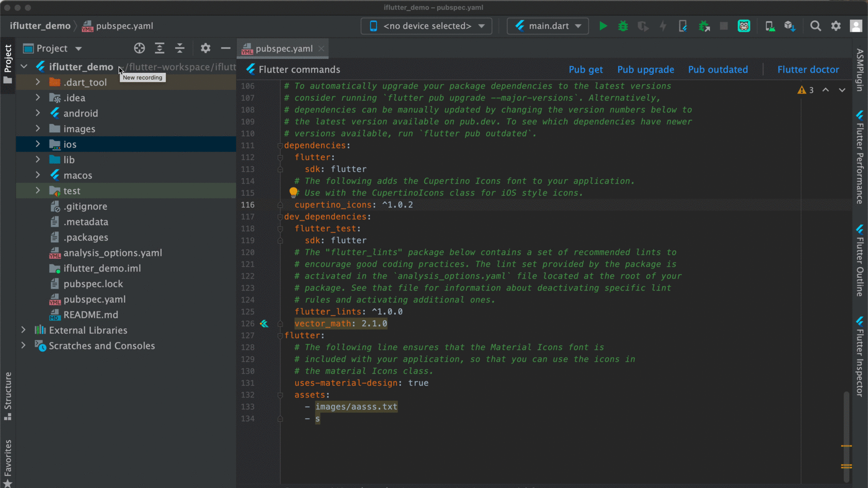Click the Pub get link
Viewport: 868px width, 488px height.
coord(586,70)
